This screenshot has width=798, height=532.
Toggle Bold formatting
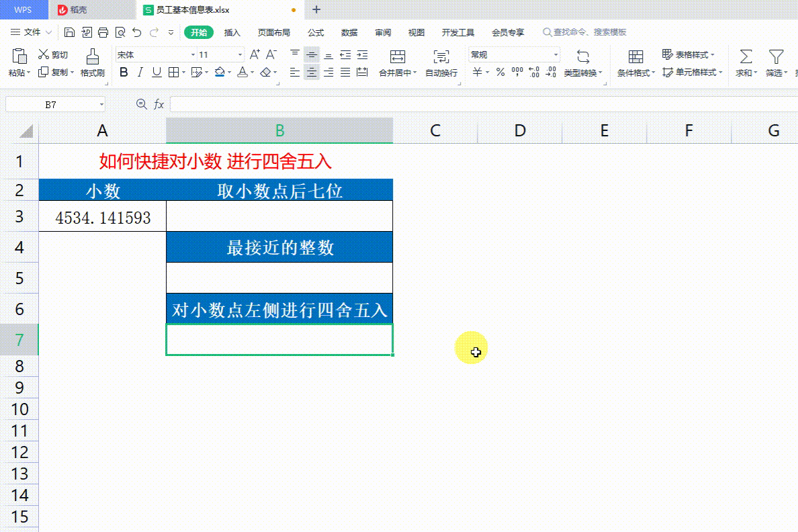(124, 73)
